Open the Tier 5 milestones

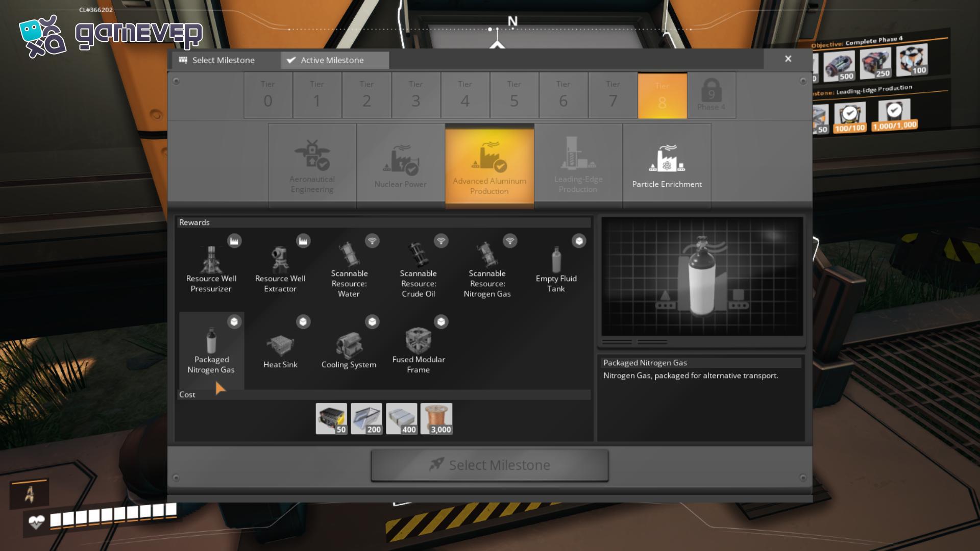(514, 95)
